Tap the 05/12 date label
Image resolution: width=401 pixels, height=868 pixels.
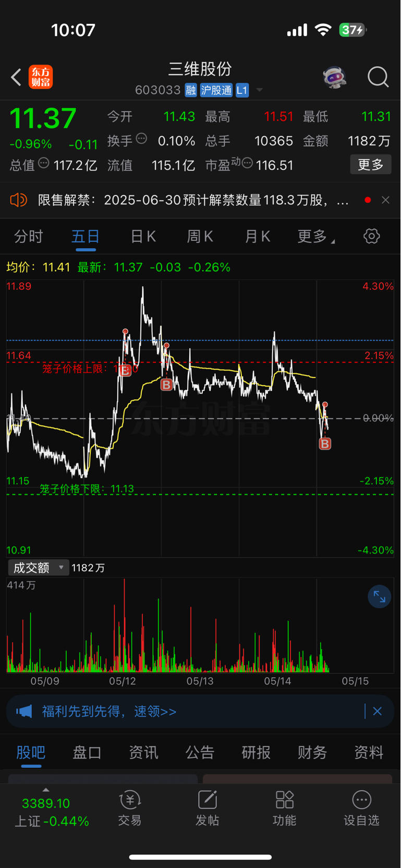coord(123,681)
